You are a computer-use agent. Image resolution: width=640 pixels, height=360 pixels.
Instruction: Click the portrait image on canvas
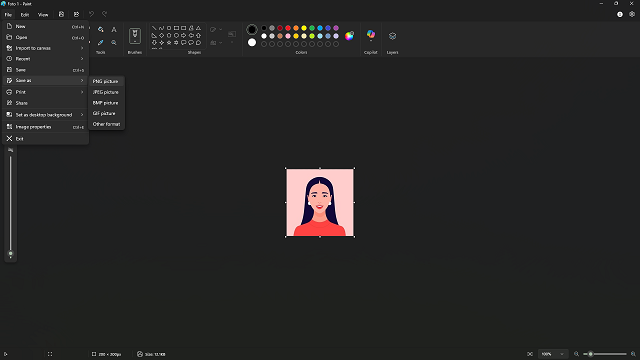point(320,202)
